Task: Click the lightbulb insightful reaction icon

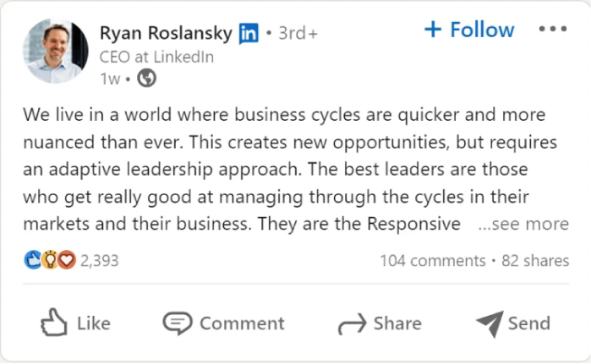Action: [50, 261]
